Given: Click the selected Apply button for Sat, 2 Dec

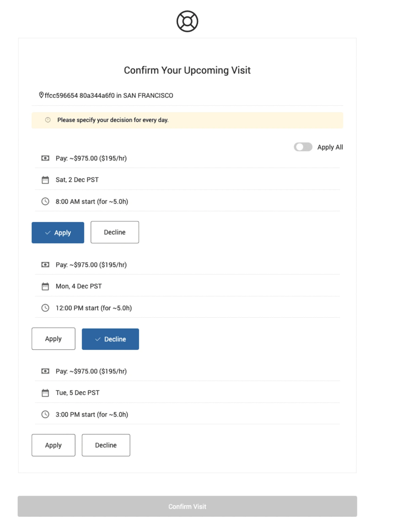Looking at the screenshot, I should (58, 233).
